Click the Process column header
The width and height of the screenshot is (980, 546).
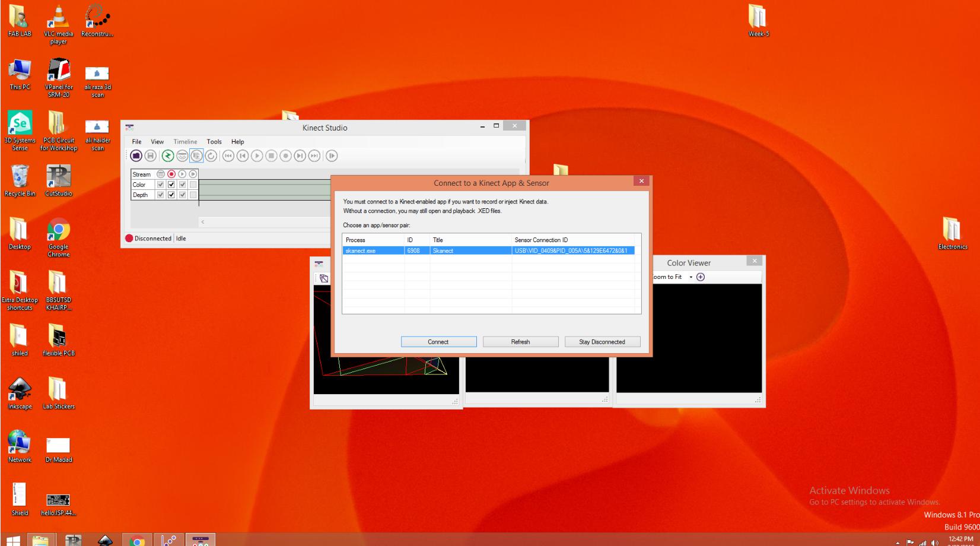[373, 240]
